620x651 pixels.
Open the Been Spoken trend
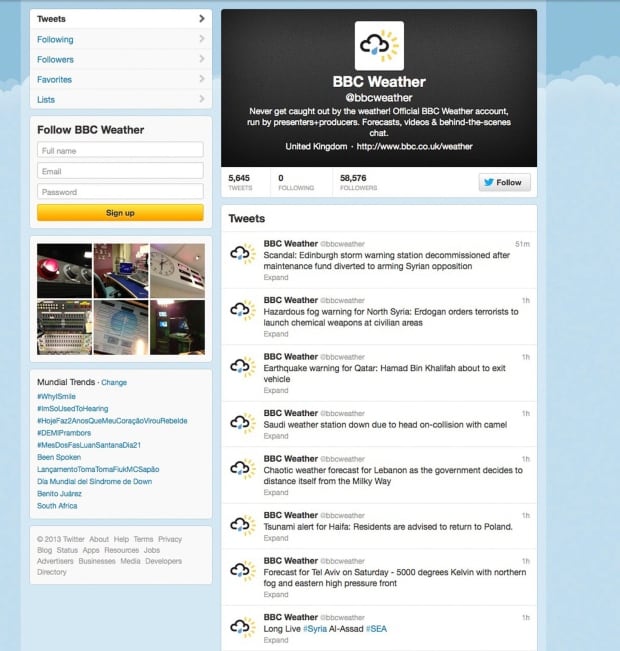pos(59,457)
